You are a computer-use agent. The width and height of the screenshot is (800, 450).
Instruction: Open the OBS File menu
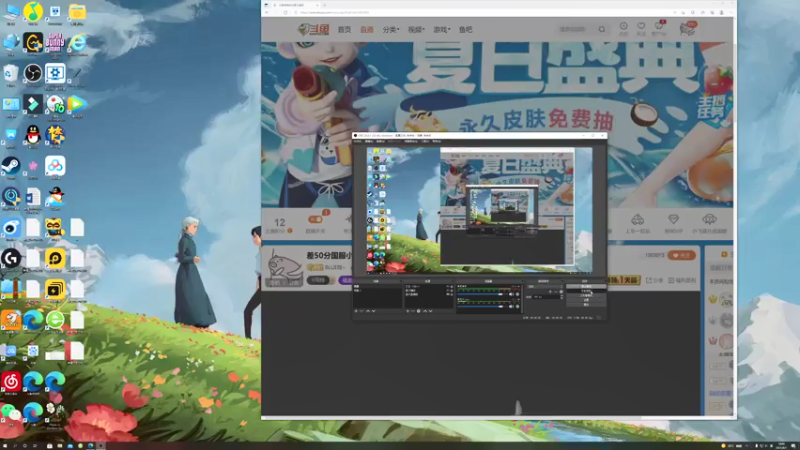358,141
